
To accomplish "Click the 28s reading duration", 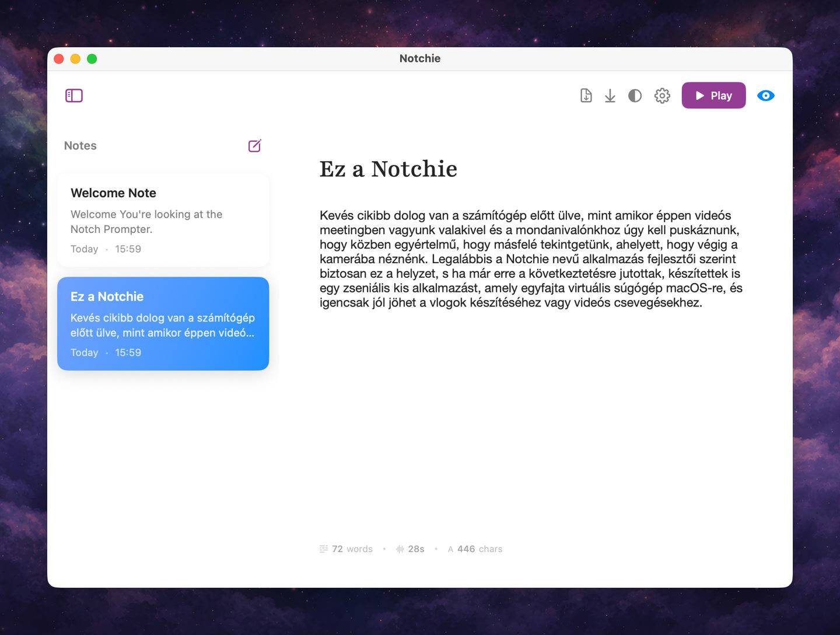I will pyautogui.click(x=410, y=549).
